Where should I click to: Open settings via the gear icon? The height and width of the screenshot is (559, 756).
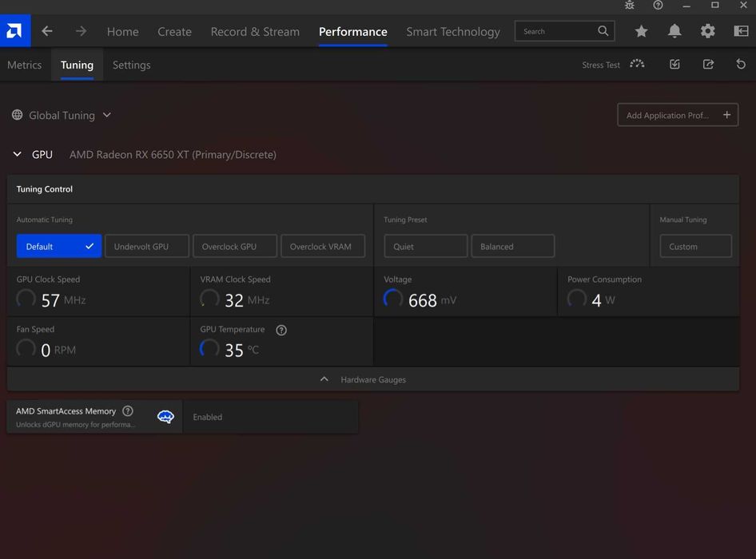click(x=707, y=31)
